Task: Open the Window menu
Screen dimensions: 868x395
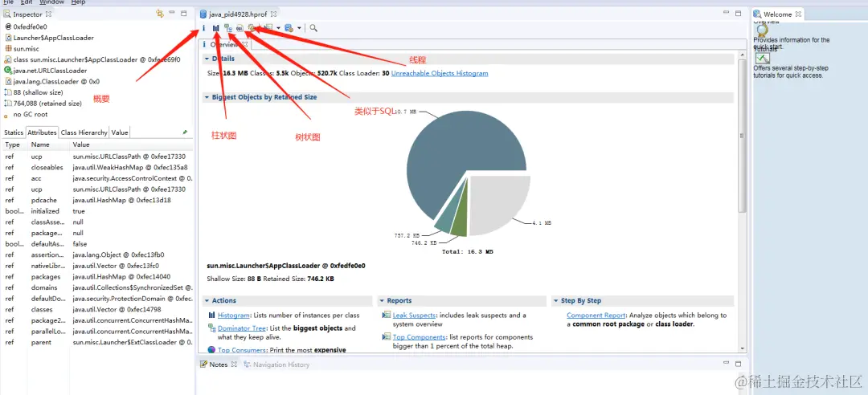Action: pyautogui.click(x=52, y=2)
